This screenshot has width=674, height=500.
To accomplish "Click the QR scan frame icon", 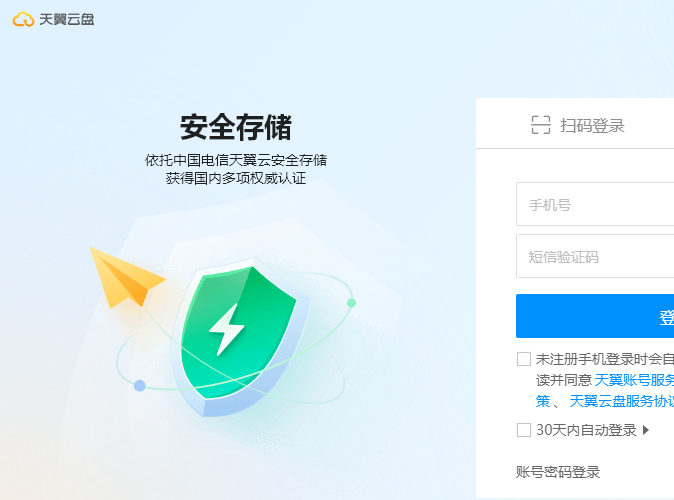I will pyautogui.click(x=541, y=125).
